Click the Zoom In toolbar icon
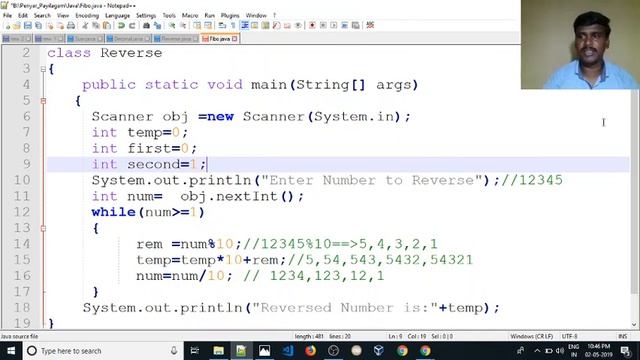 tap(172, 25)
